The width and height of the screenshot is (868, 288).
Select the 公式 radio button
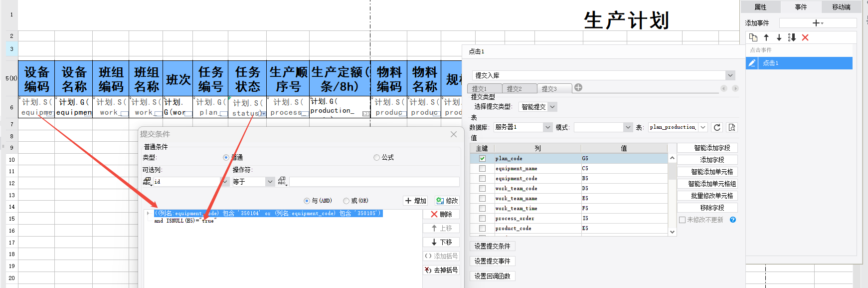(x=376, y=158)
